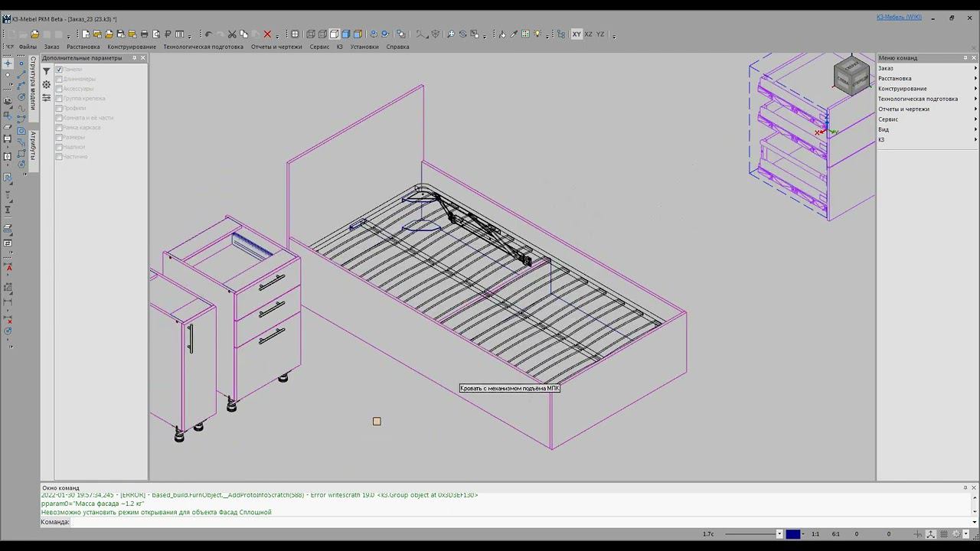Click the 3D view orientation cube
Image resolution: width=980 pixels, height=551 pixels.
pos(851,76)
